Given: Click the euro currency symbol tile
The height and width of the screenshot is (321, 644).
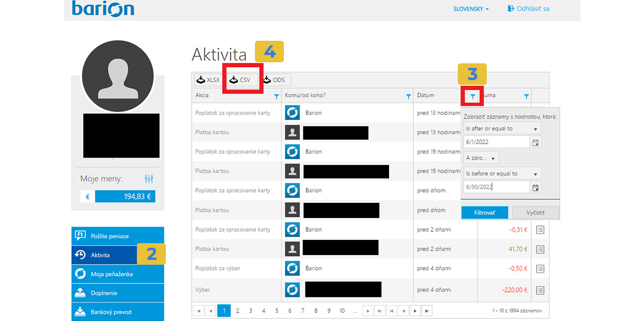Looking at the screenshot, I should pos(87,196).
